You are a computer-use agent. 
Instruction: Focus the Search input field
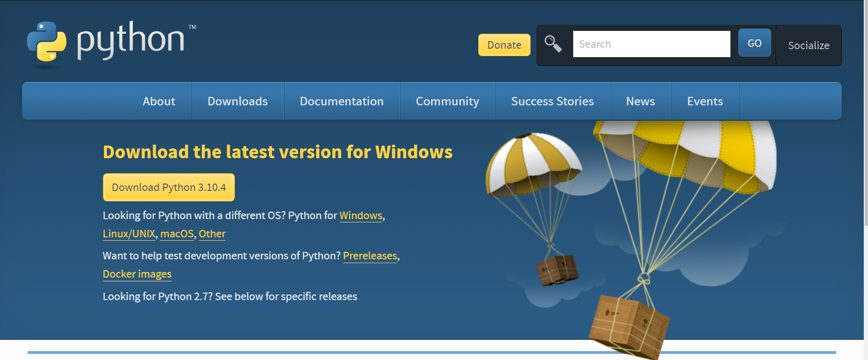651,44
